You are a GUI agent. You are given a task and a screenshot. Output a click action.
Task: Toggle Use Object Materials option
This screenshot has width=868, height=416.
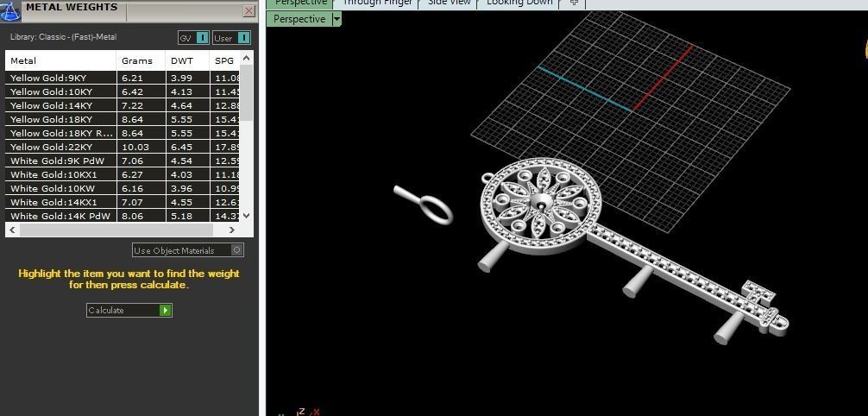coord(188,250)
